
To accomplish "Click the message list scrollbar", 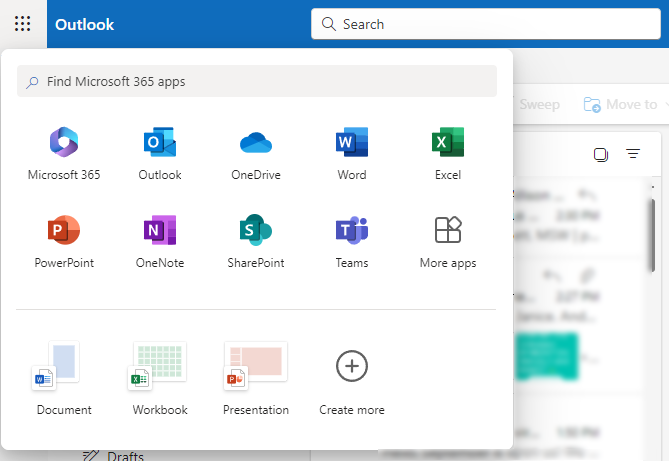I will [x=652, y=235].
